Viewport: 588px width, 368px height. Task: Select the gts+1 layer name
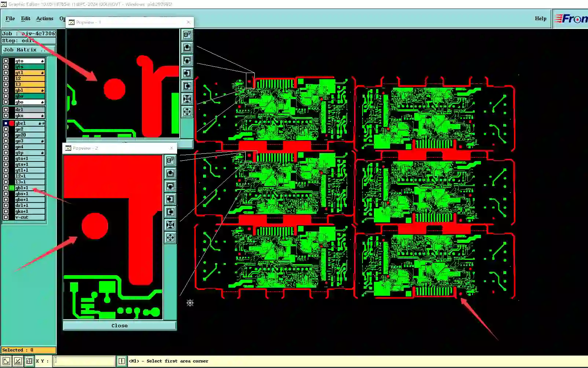point(30,164)
